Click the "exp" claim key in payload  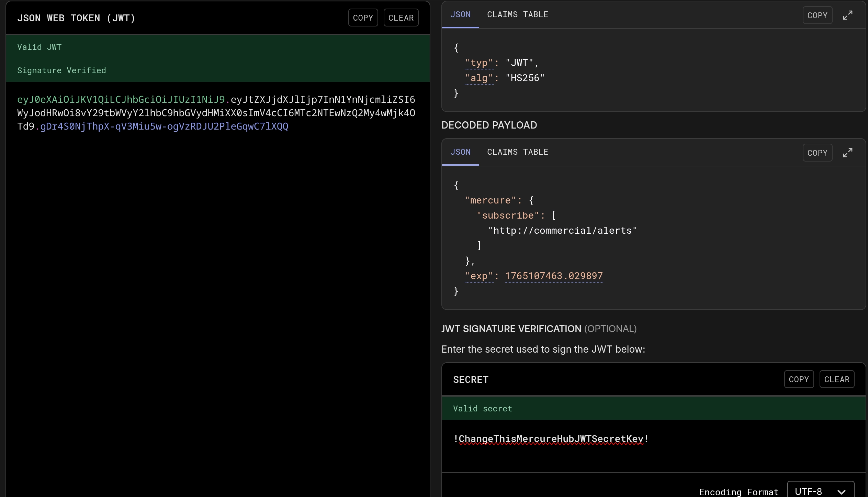click(479, 276)
